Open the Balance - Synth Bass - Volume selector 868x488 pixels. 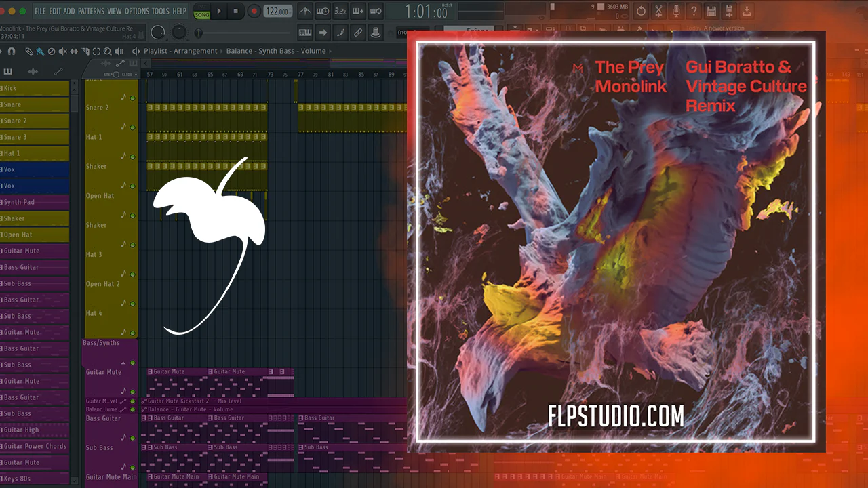[x=276, y=51]
